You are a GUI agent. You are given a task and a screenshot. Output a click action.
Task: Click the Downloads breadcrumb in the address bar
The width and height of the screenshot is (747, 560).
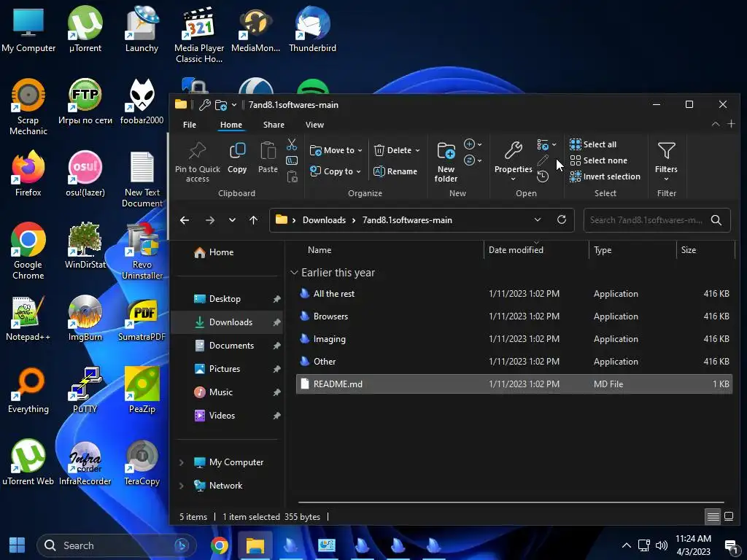(x=324, y=220)
